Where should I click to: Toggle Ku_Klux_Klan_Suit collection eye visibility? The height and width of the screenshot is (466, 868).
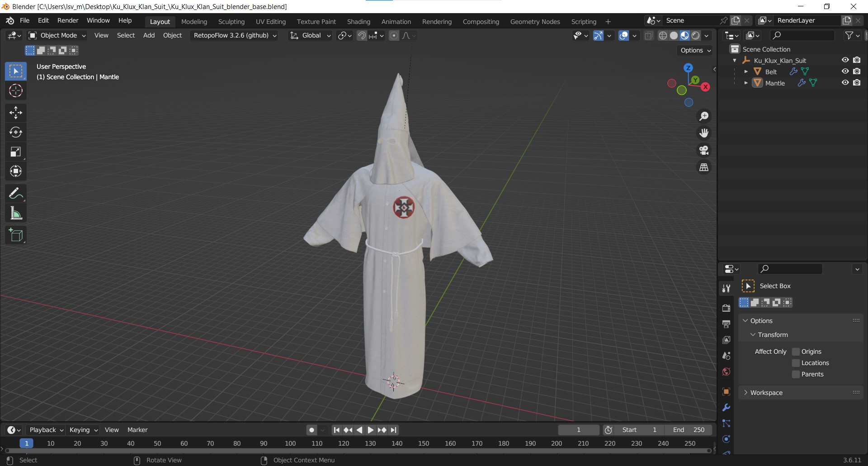[x=845, y=60]
